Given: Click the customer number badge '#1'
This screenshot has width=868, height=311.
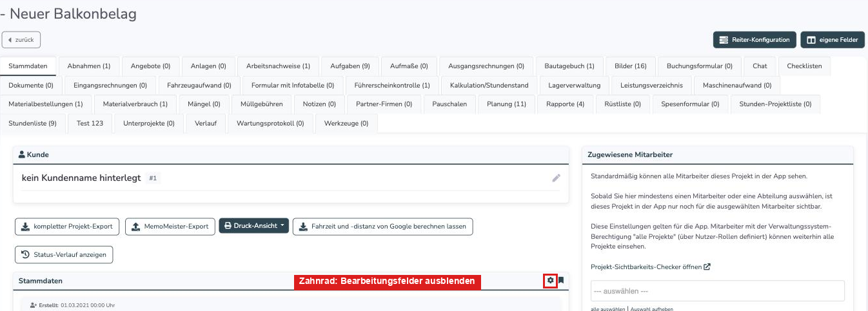Looking at the screenshot, I should tap(153, 178).
